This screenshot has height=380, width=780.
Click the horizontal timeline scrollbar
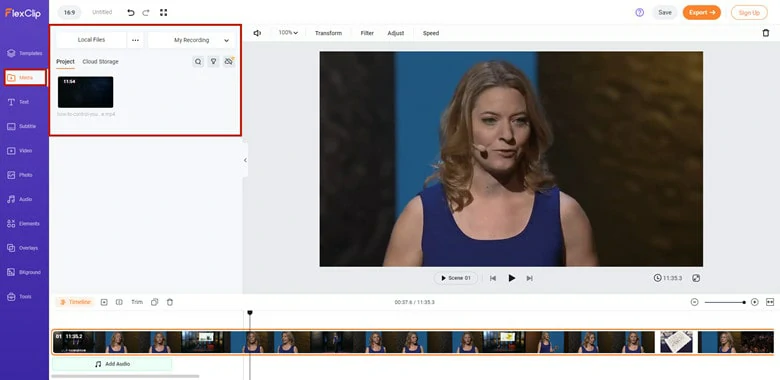coord(125,376)
